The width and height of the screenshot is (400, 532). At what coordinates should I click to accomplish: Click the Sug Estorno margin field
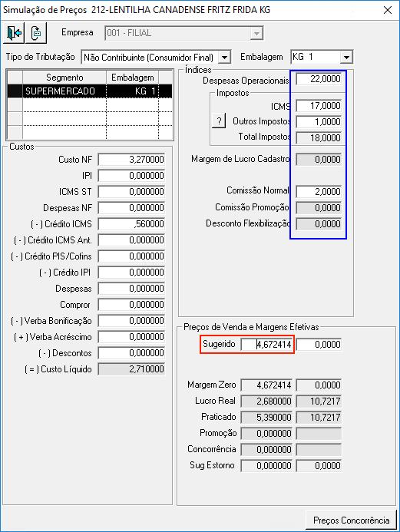point(319,466)
